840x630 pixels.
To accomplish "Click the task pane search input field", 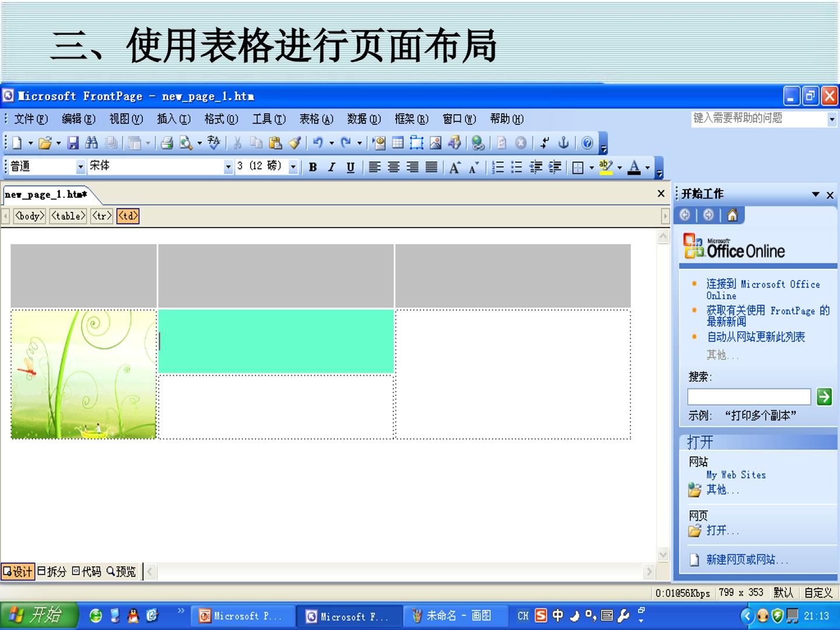I will coord(749,397).
